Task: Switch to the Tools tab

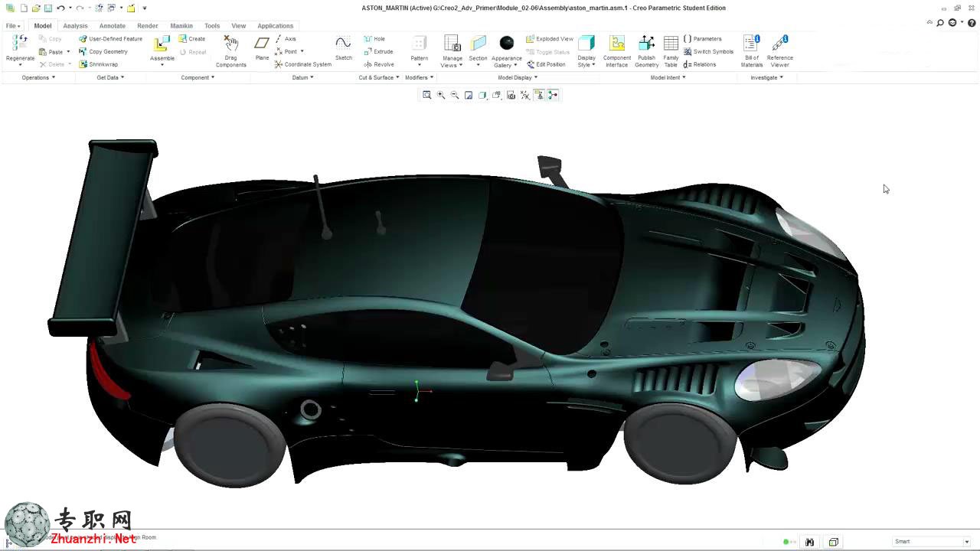Action: 212,26
